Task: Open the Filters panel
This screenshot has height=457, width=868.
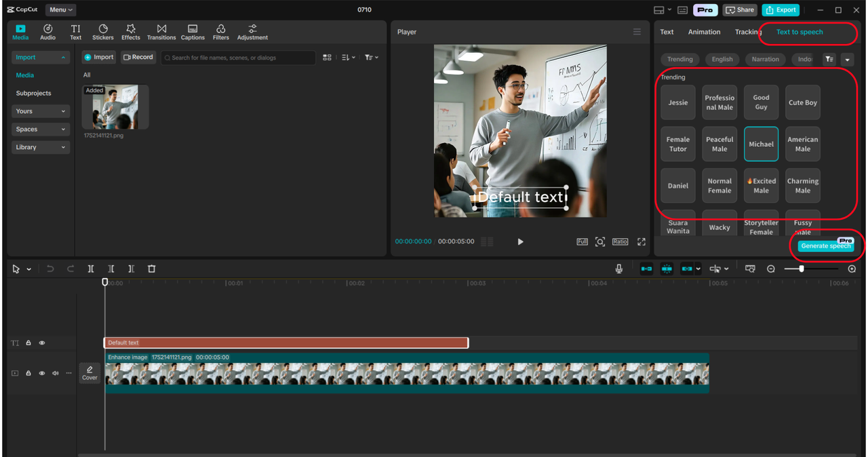Action: coord(221,32)
